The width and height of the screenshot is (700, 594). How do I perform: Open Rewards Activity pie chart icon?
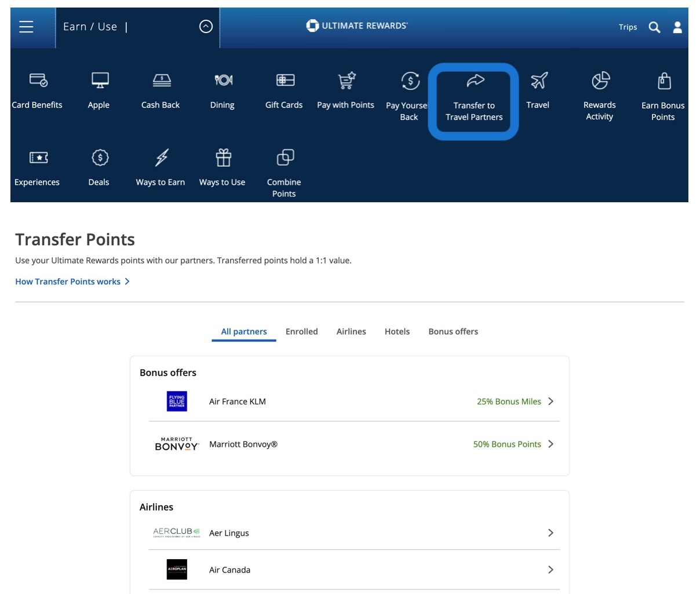[601, 81]
